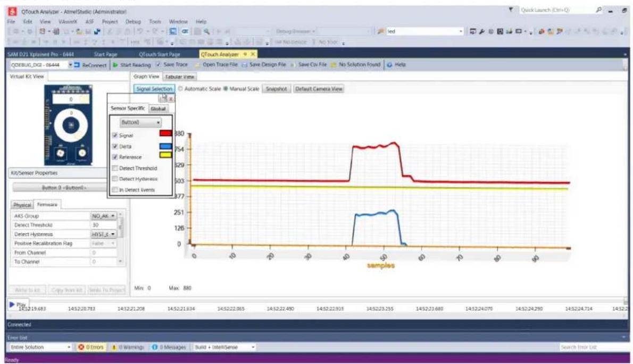Viewport: 633px width, 364px height.
Task: Open the QDEBUG_DGI device dropdown
Action: (70, 65)
